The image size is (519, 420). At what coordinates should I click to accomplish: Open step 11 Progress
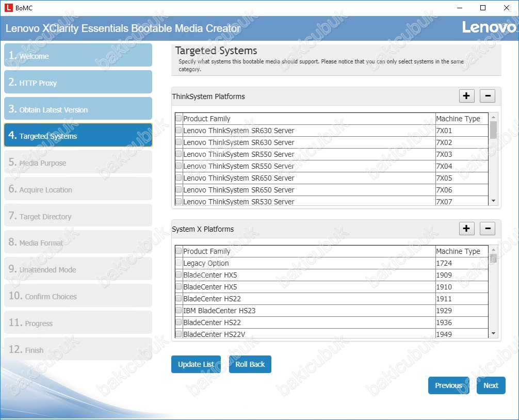[78, 322]
